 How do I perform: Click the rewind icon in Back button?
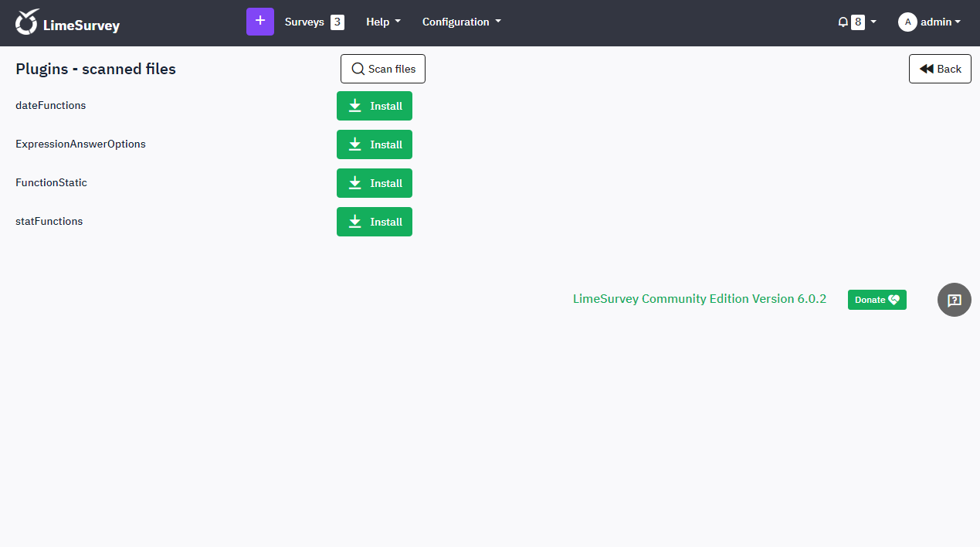tap(926, 69)
